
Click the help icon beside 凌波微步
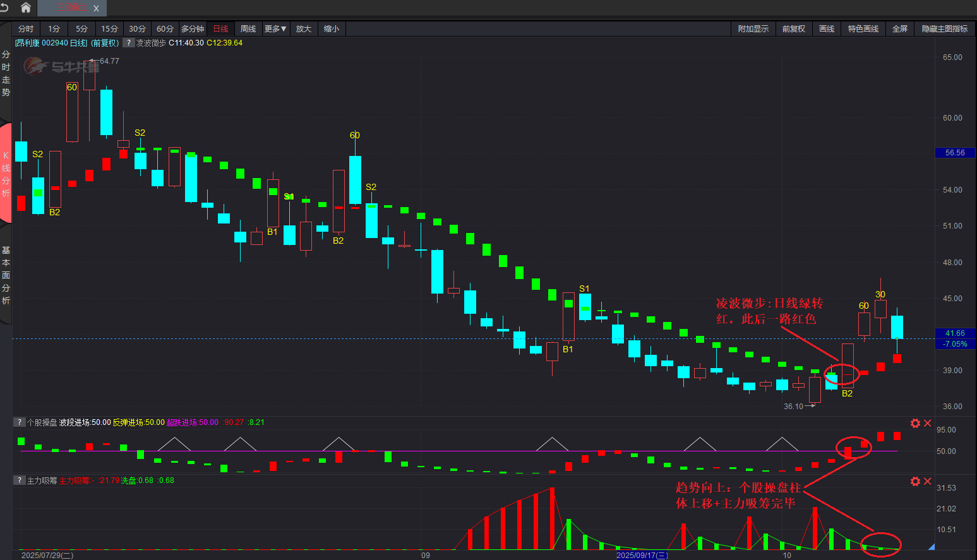128,43
